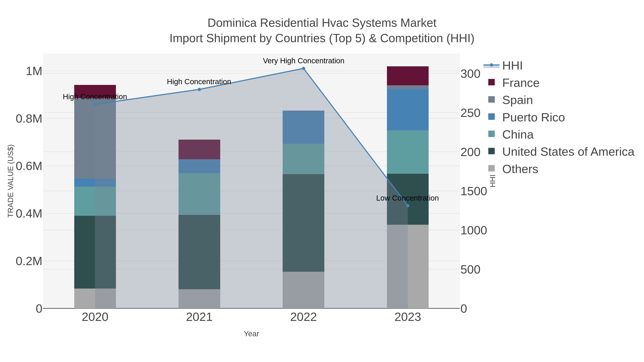Click the 2020 China bar segment
This screenshot has height=362, width=644.
tap(95, 201)
